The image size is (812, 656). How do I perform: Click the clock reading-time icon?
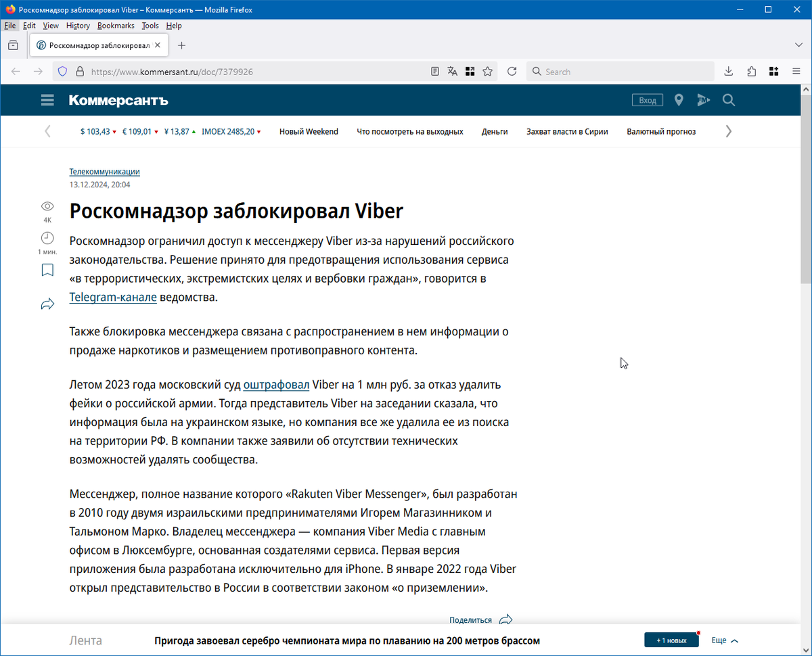click(x=47, y=238)
